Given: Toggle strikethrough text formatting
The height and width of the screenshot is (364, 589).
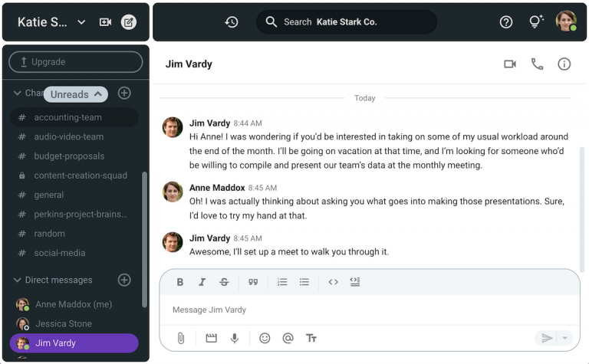Looking at the screenshot, I should pos(224,282).
